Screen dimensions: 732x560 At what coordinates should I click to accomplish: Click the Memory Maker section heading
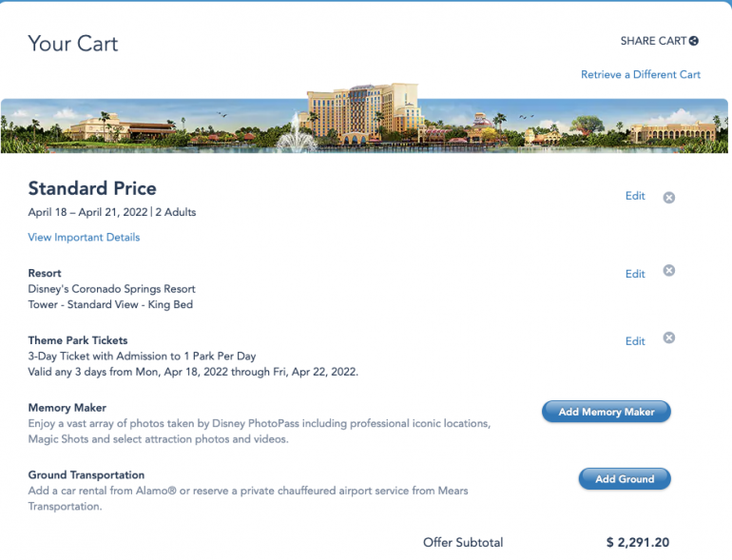[x=67, y=408]
